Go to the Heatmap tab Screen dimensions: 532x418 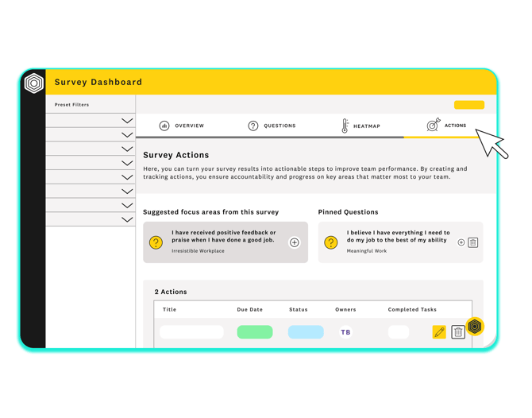coord(360,126)
